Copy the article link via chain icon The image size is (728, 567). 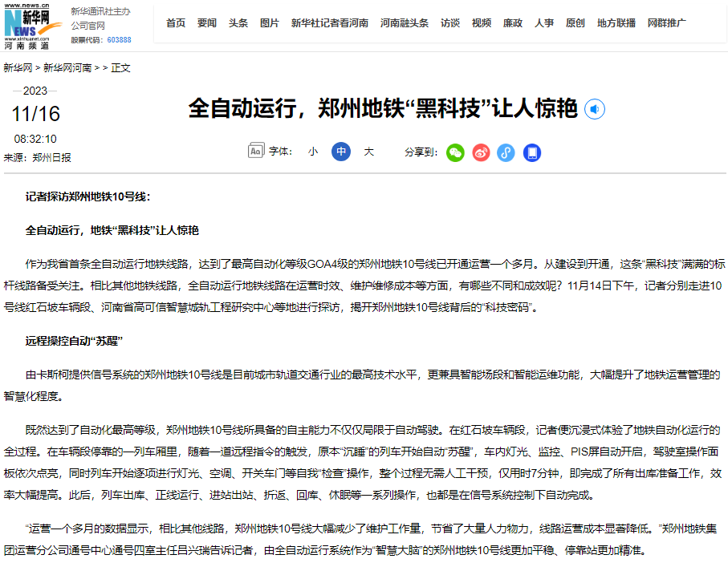(506, 152)
